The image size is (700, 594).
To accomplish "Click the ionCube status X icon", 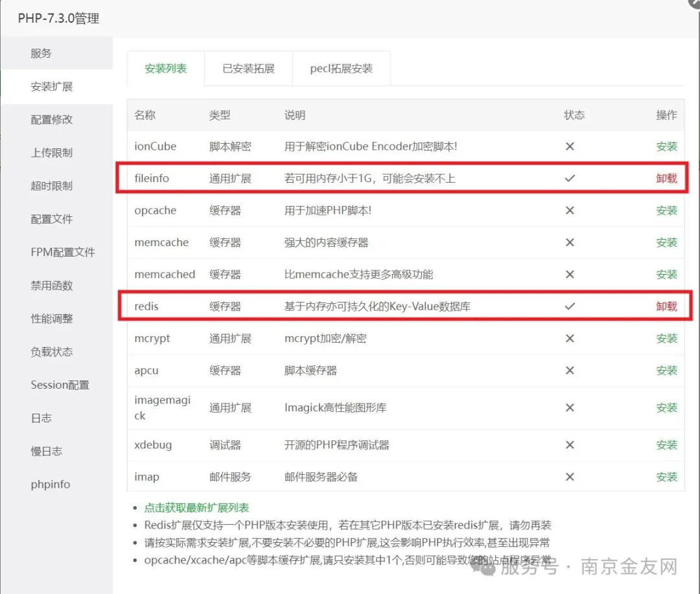I will [570, 146].
